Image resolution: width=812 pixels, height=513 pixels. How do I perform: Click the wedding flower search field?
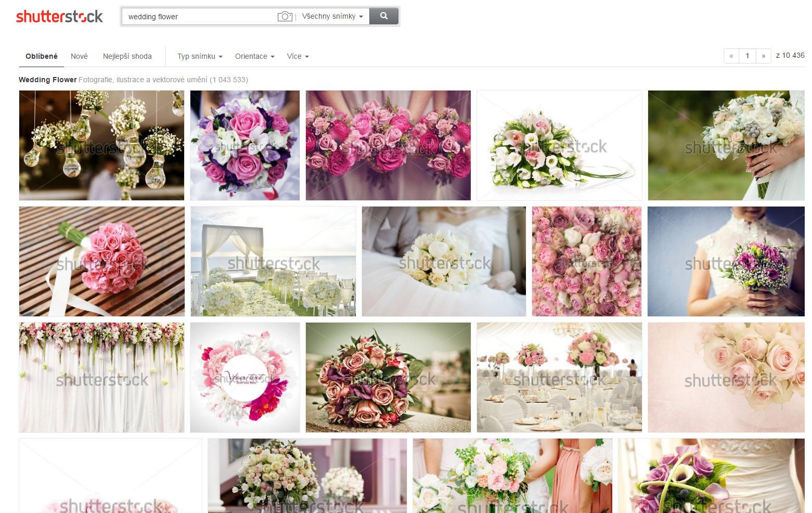pyautogui.click(x=200, y=17)
